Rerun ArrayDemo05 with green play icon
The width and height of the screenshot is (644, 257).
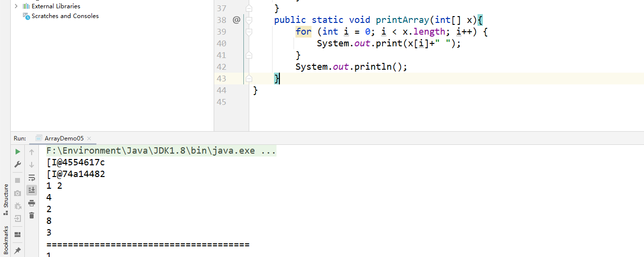coord(18,152)
